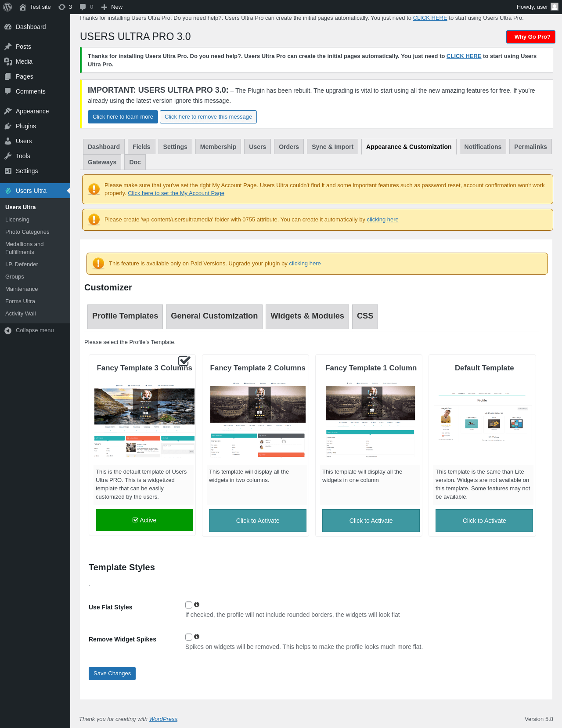
Task: Click 'clicking here' upgrade link in Paid Versions notice
Action: 305,264
